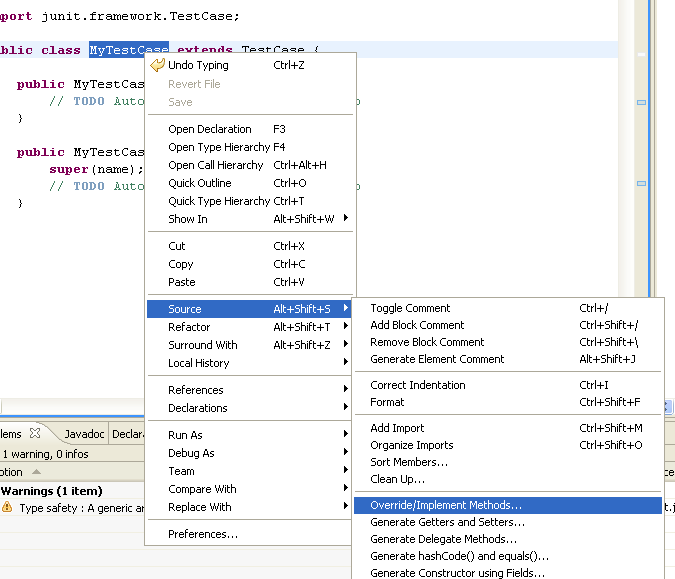Click the super(name) statement in editor
The height and width of the screenshot is (579, 675).
click(x=96, y=169)
